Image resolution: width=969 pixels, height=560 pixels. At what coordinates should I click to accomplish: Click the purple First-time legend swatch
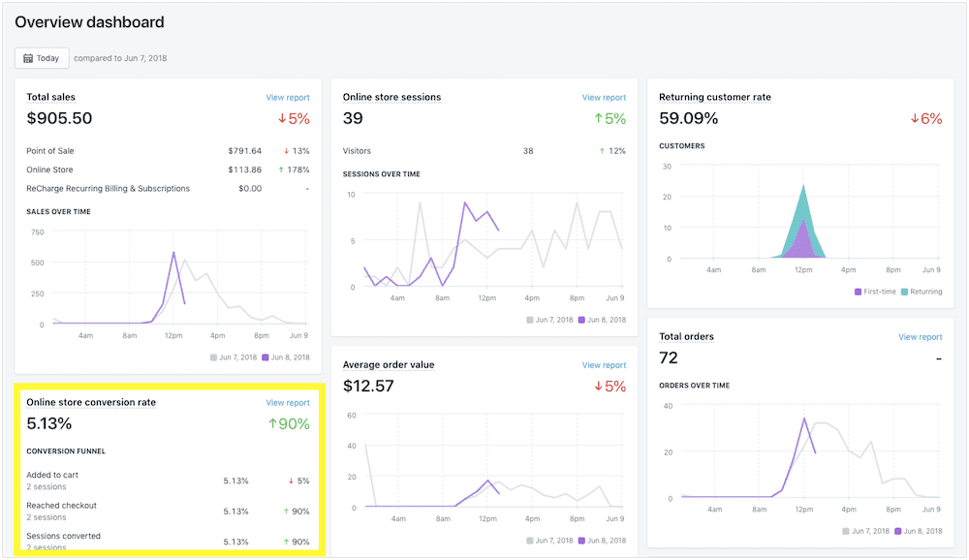point(858,292)
